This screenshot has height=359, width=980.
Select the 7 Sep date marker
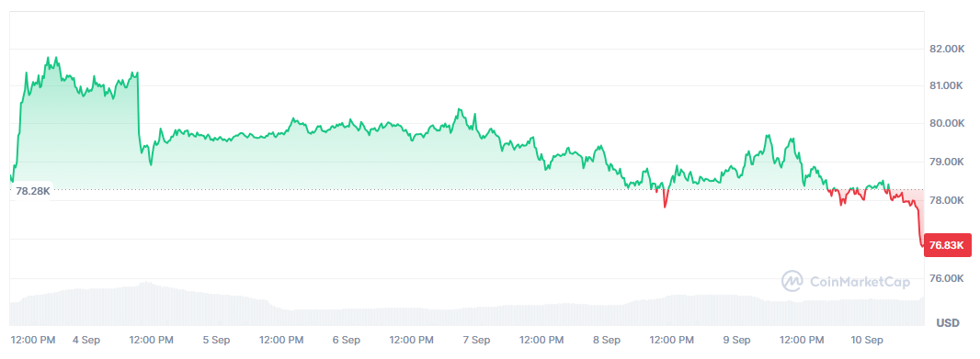tap(476, 341)
